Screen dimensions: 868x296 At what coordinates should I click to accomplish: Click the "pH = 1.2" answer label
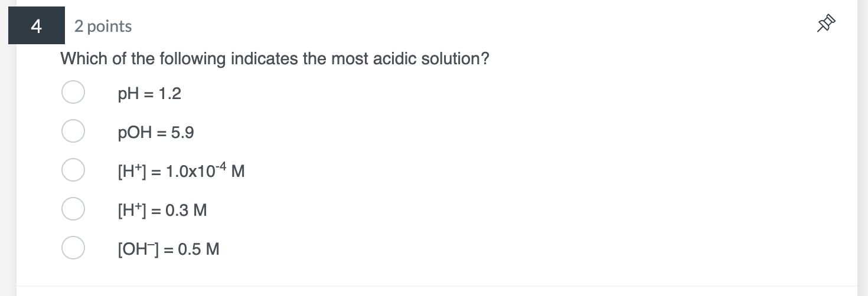(x=149, y=94)
